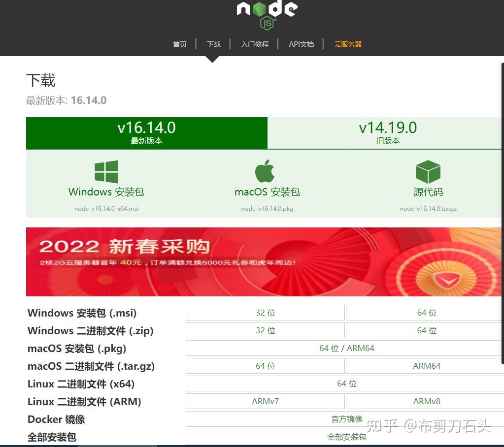This screenshot has width=504, height=447.
Task: Click the macOS 安装包 (.pkg) row label
Action: [x=77, y=348]
